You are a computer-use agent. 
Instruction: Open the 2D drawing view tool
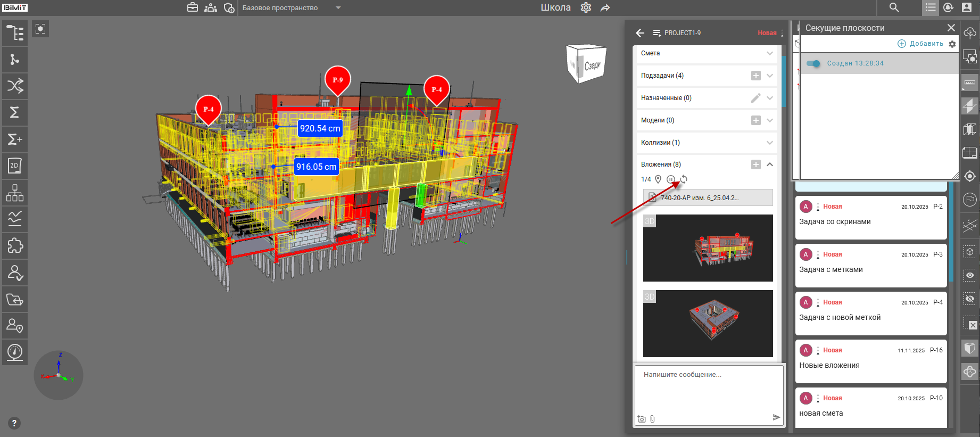pyautogui.click(x=15, y=166)
